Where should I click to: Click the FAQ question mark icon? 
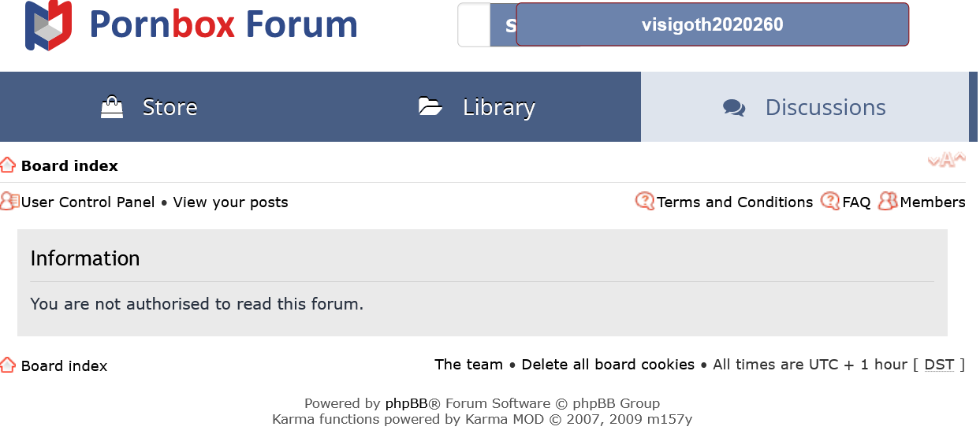pyautogui.click(x=830, y=202)
